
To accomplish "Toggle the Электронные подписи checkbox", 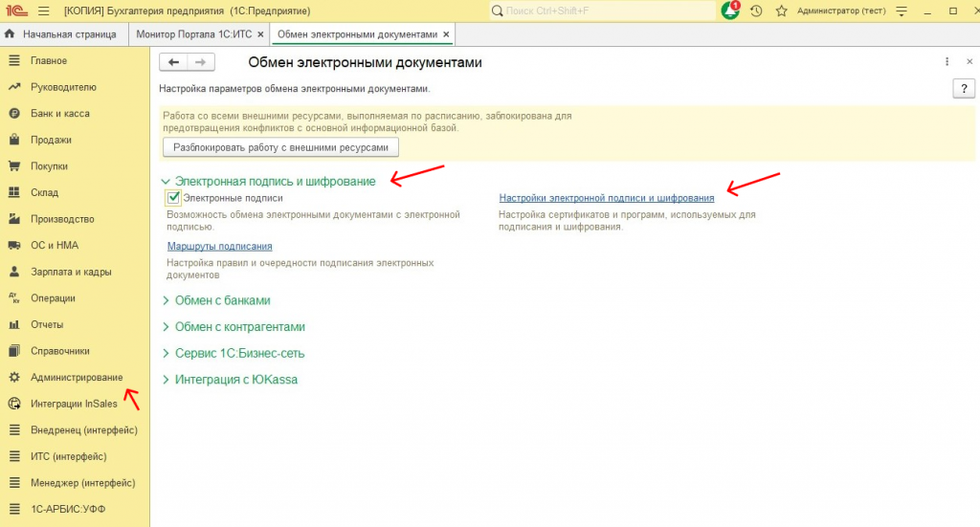I will (x=173, y=198).
